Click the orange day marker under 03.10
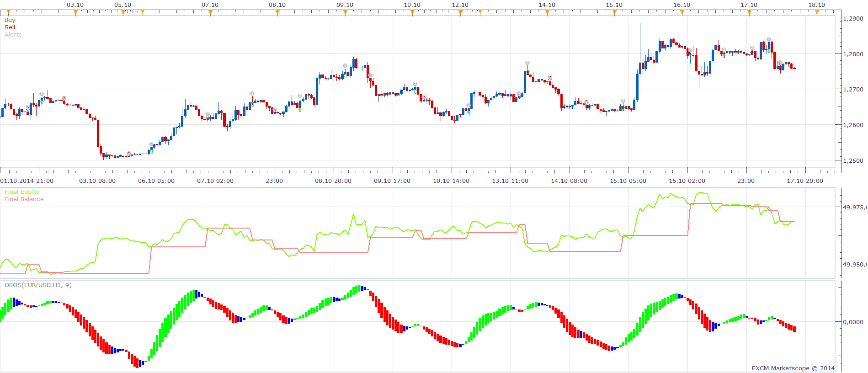The height and width of the screenshot is (373, 868). (75, 13)
